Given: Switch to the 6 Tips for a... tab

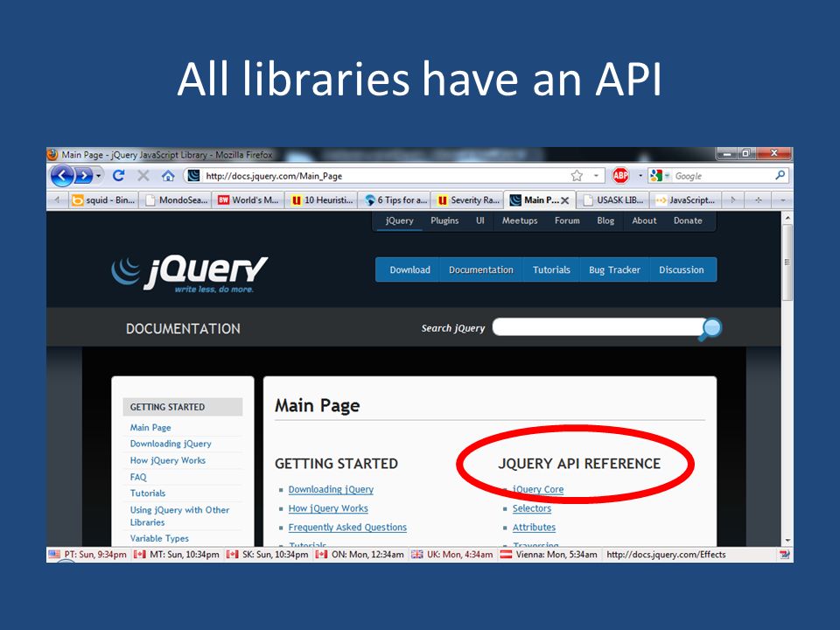Looking at the screenshot, I should (x=395, y=199).
